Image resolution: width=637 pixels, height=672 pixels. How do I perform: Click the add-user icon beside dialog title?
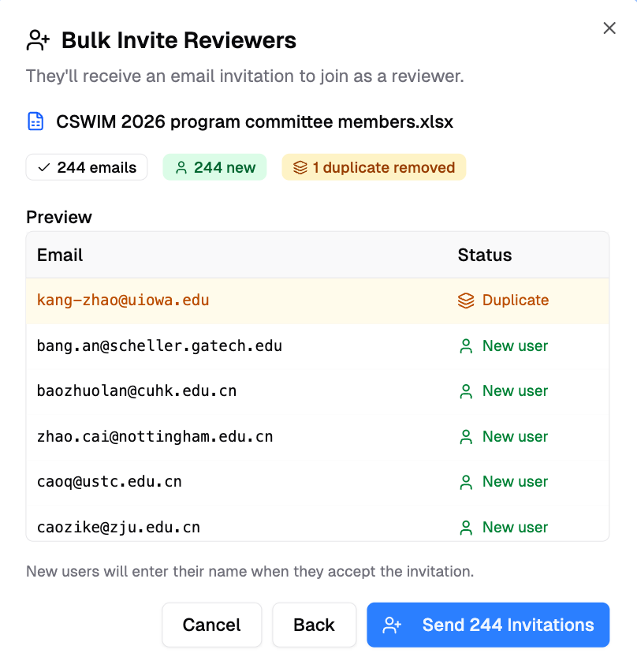coord(38,40)
